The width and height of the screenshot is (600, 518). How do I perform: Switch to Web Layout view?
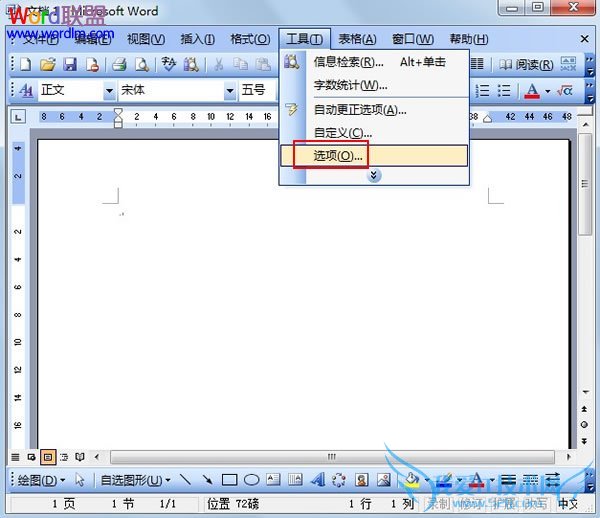pyautogui.click(x=31, y=457)
